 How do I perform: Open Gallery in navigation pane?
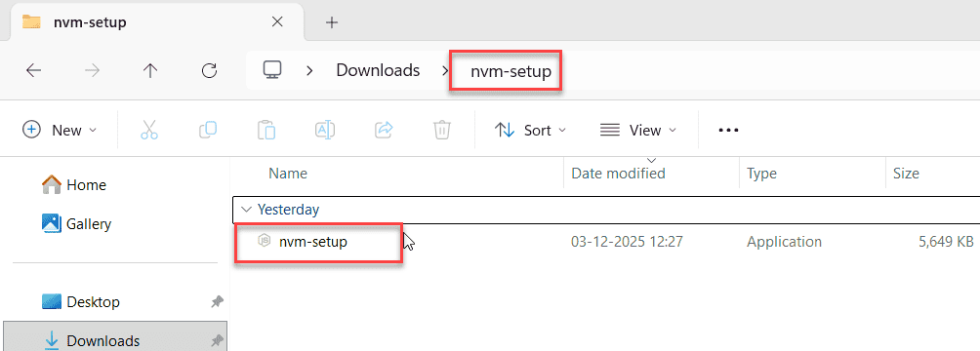click(77, 223)
